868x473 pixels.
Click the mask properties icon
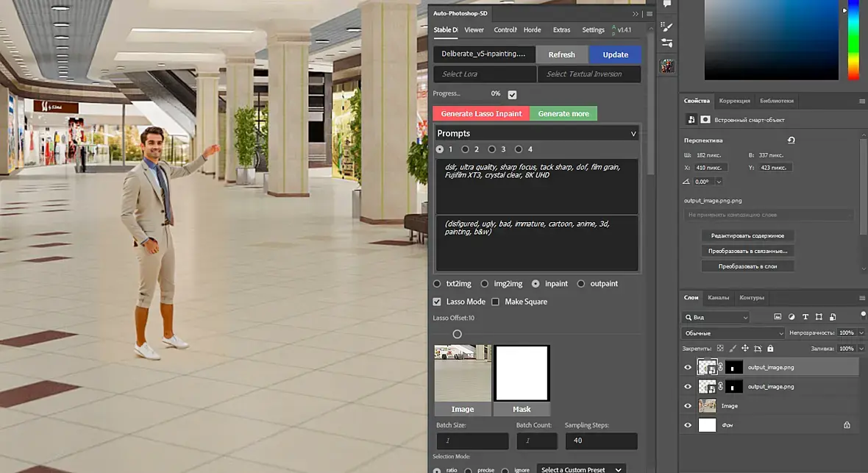point(705,120)
